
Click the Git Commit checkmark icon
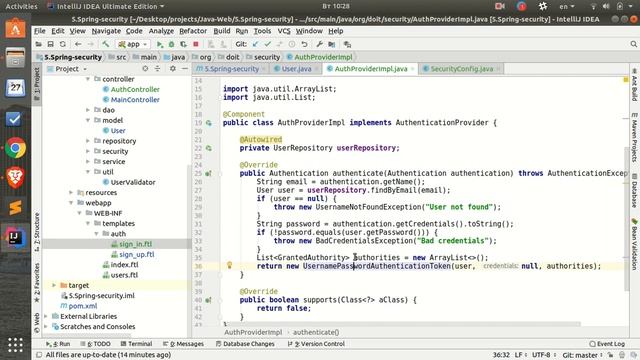click(268, 44)
